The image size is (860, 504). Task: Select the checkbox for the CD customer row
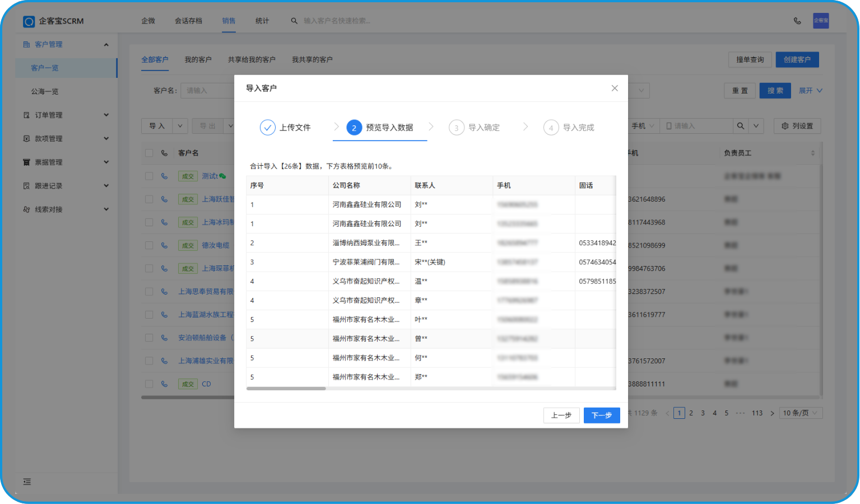point(149,384)
